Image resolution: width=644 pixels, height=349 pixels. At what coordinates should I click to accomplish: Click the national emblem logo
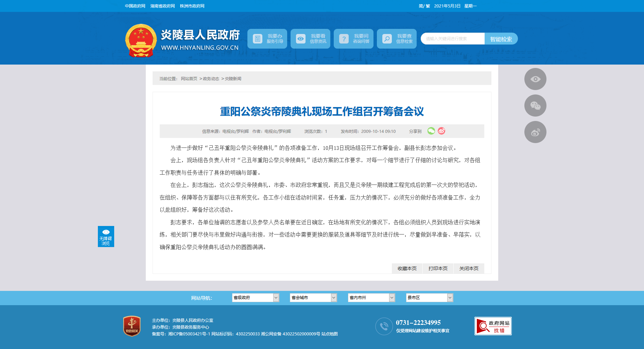click(141, 40)
